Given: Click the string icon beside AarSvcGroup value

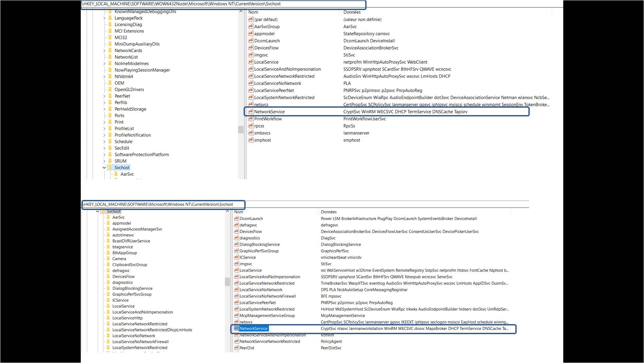Looking at the screenshot, I should [x=250, y=27].
